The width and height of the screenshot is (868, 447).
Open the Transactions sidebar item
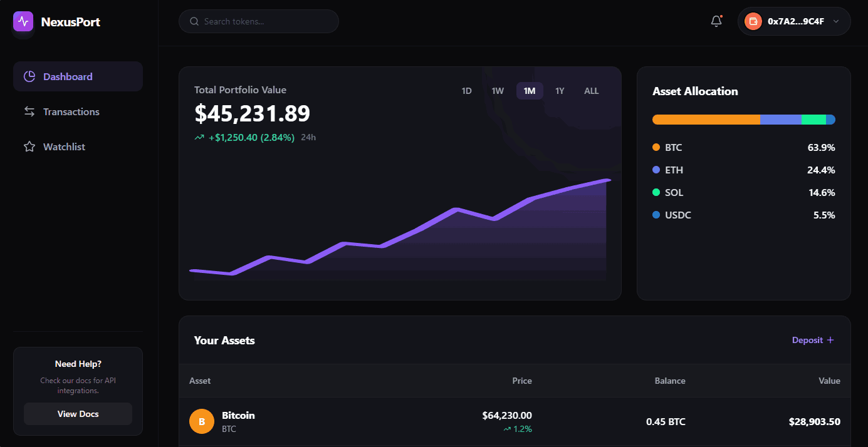(78, 111)
